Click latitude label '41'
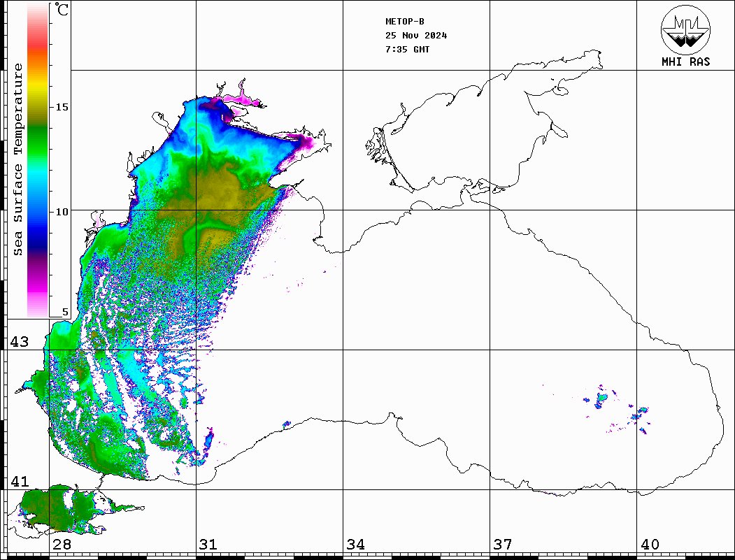Screen dimensions: 735x560 pos(20,482)
